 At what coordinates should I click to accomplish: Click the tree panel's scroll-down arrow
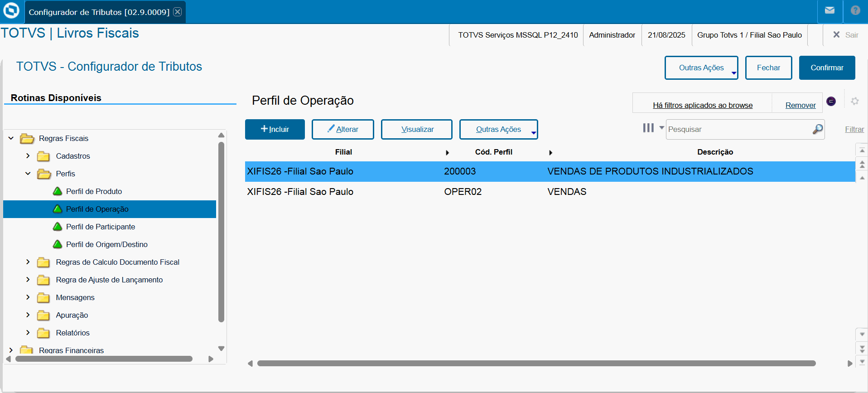click(x=221, y=349)
